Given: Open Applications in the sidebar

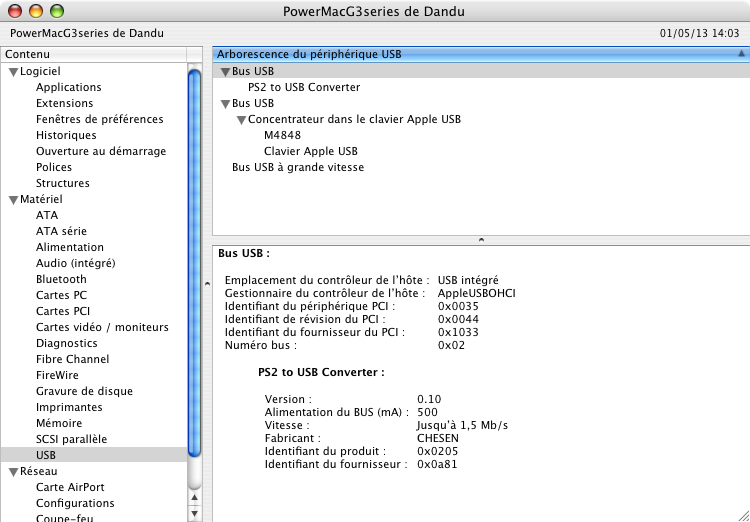Looking at the screenshot, I should [68, 87].
